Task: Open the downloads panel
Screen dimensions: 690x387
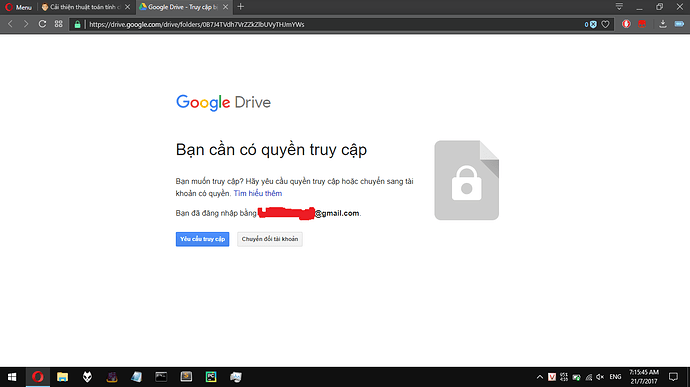Action: (x=662, y=24)
